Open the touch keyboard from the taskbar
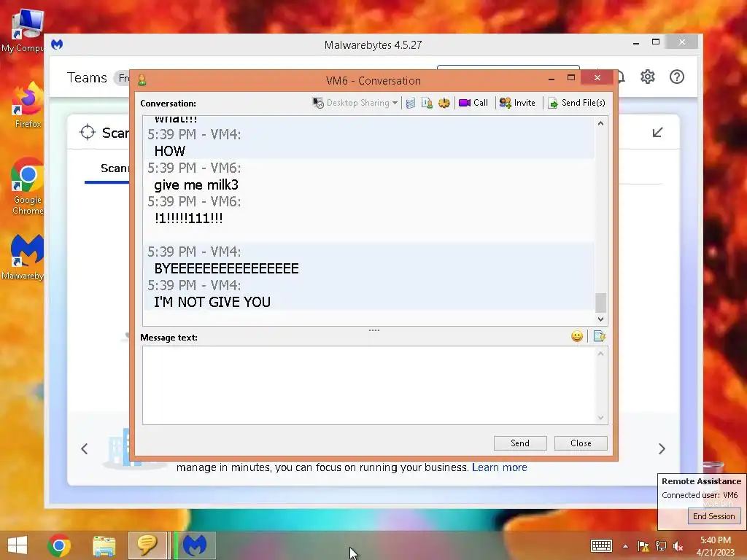The image size is (747, 560). [x=601, y=545]
